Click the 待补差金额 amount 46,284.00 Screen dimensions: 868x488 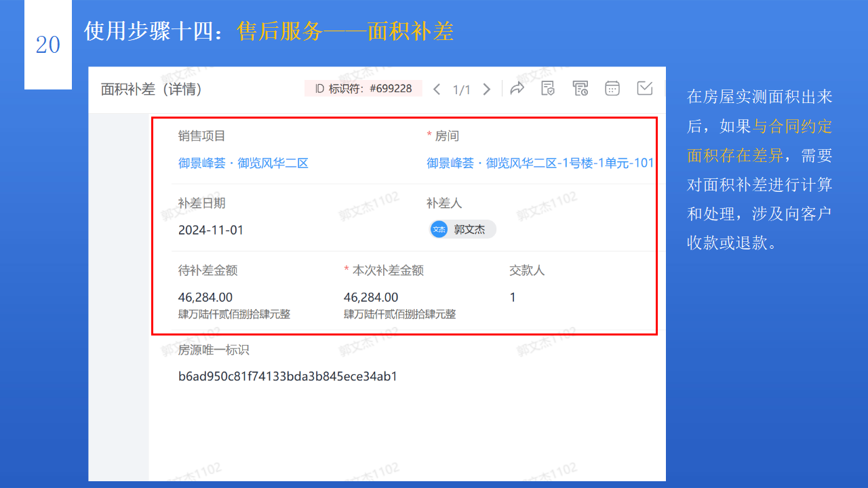204,297
